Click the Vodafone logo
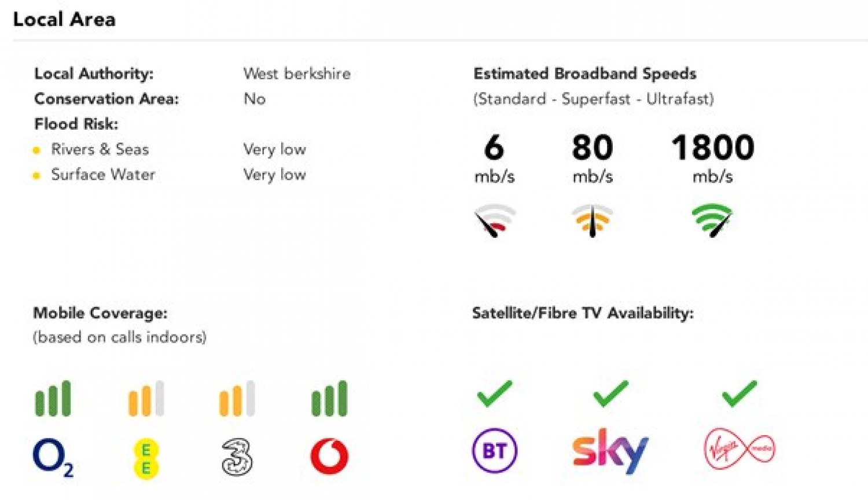The width and height of the screenshot is (868, 500). point(329,456)
